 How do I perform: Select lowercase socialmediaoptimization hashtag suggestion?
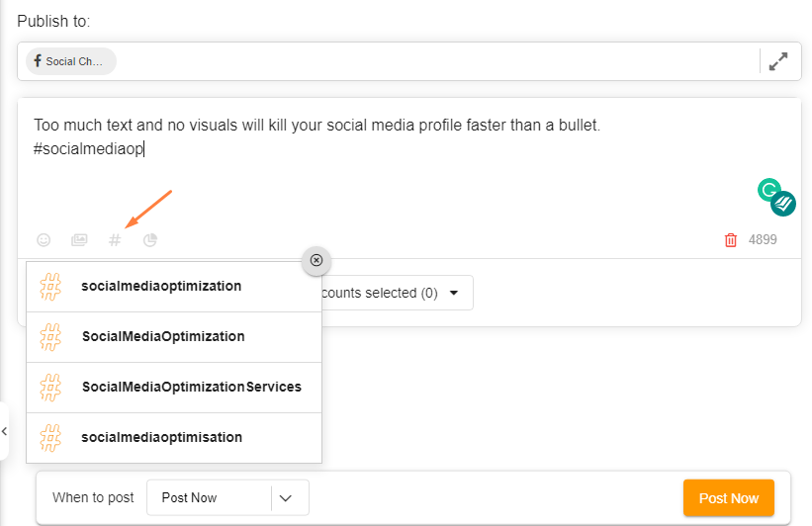click(x=174, y=287)
